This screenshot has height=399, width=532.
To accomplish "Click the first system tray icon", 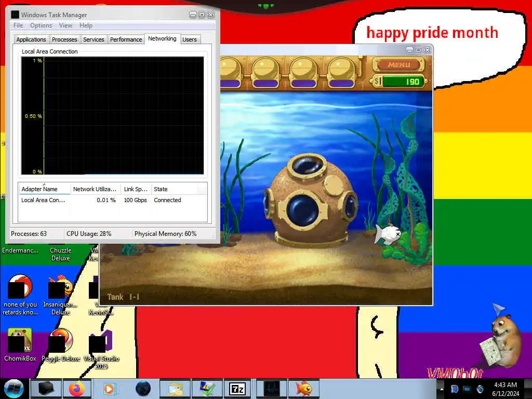I will 454,389.
